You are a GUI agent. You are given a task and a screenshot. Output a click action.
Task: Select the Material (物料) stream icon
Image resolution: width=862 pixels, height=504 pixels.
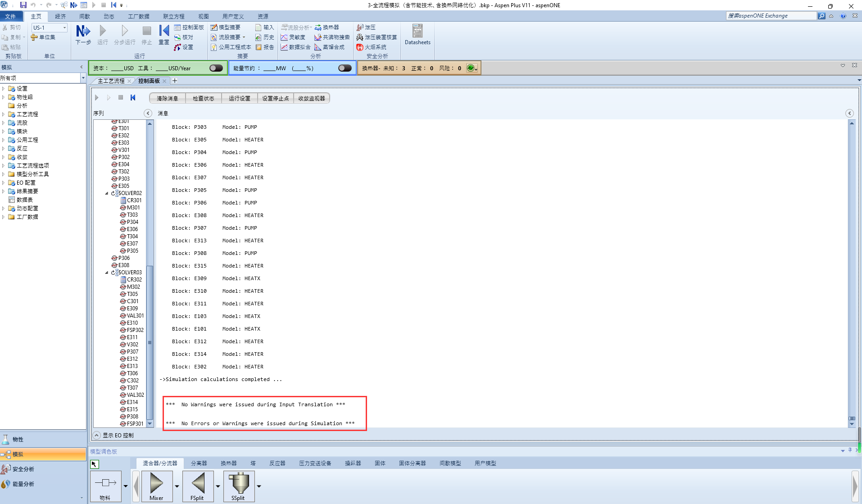coord(106,486)
